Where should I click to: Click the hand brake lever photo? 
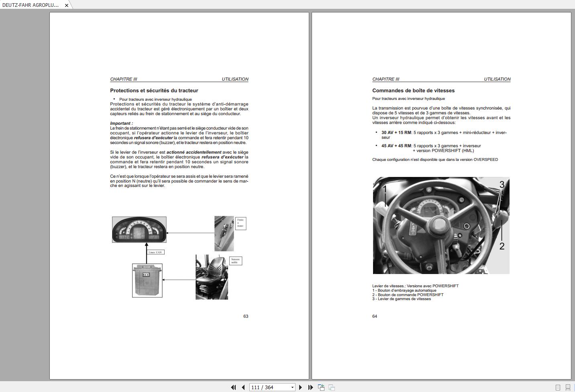[x=224, y=234]
